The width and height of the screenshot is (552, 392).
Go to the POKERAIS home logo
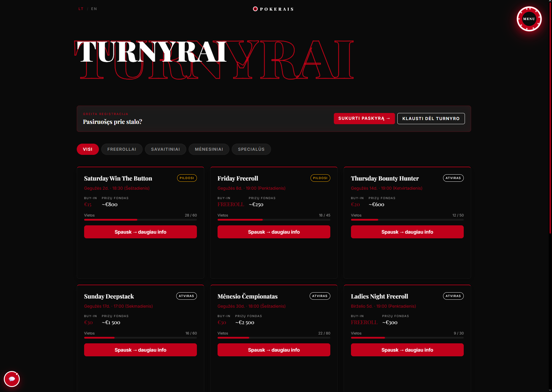273,9
